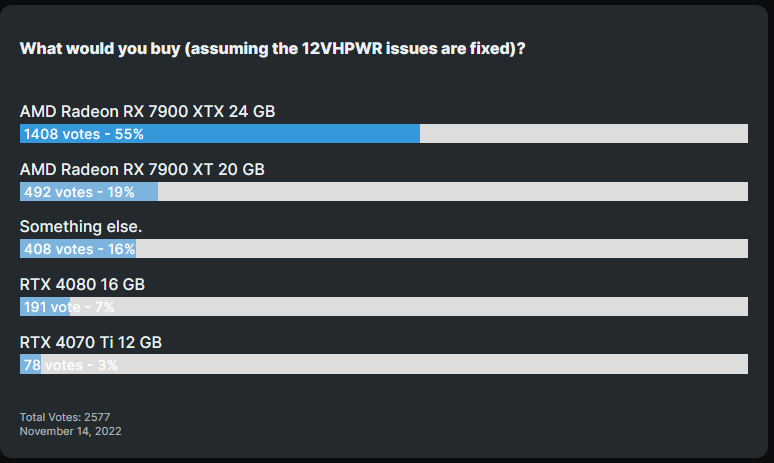Click grey area of Something else bar

tap(442, 249)
